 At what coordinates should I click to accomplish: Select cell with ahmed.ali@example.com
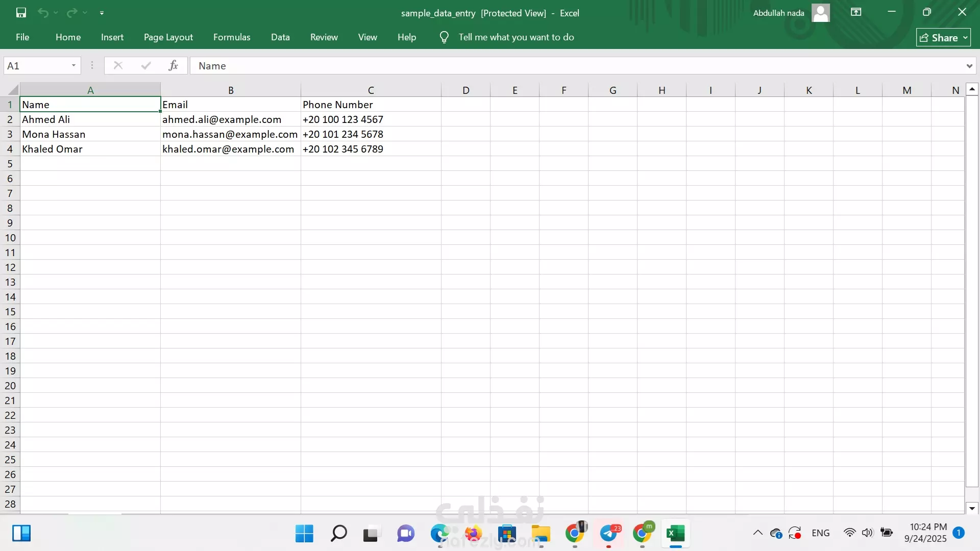tap(230, 119)
